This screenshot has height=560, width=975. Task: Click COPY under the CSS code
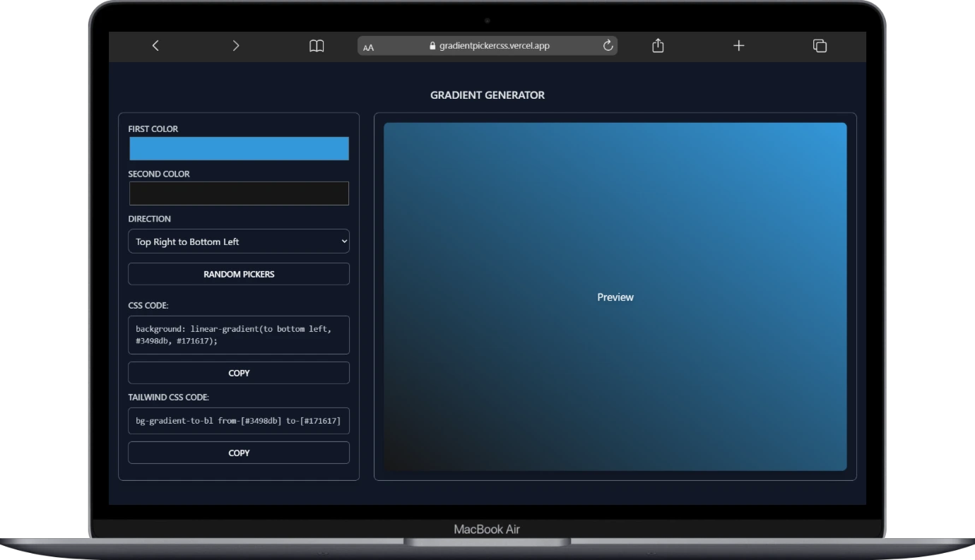coord(239,372)
